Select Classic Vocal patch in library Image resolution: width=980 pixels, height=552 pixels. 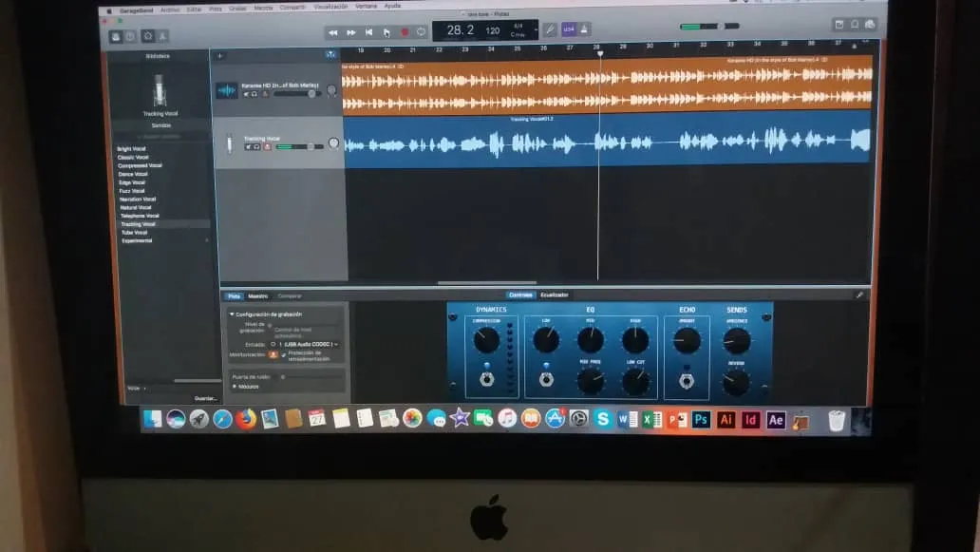[x=133, y=158]
